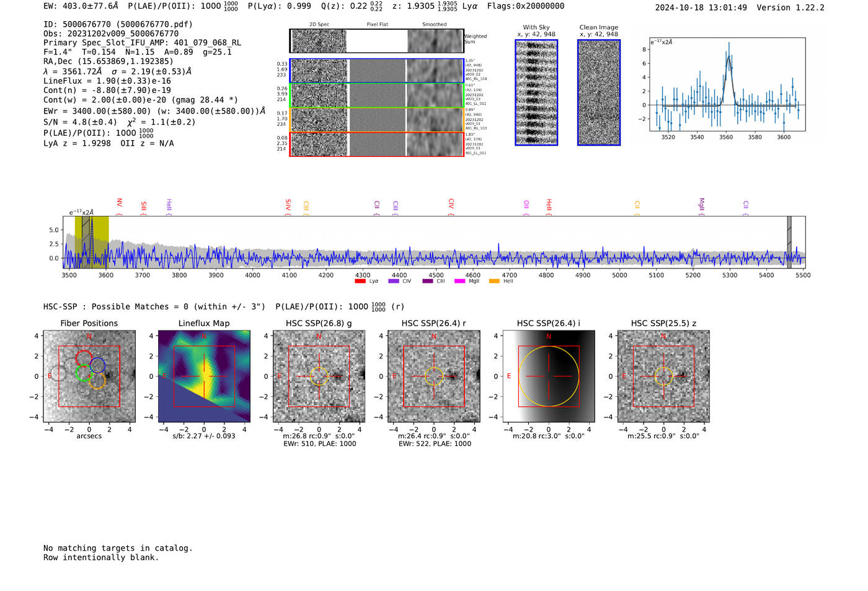Click the Flags:0x20000000 text

(526, 6)
